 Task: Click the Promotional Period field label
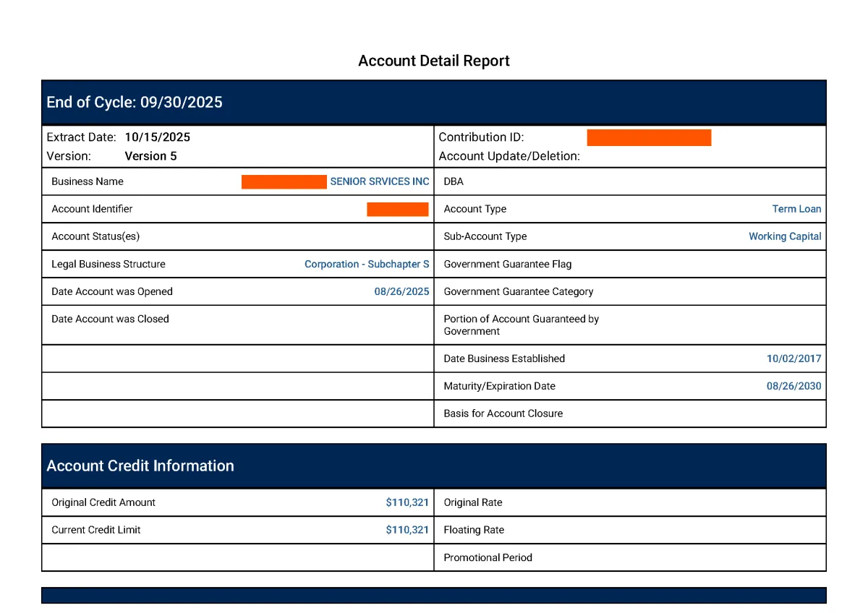(x=488, y=557)
